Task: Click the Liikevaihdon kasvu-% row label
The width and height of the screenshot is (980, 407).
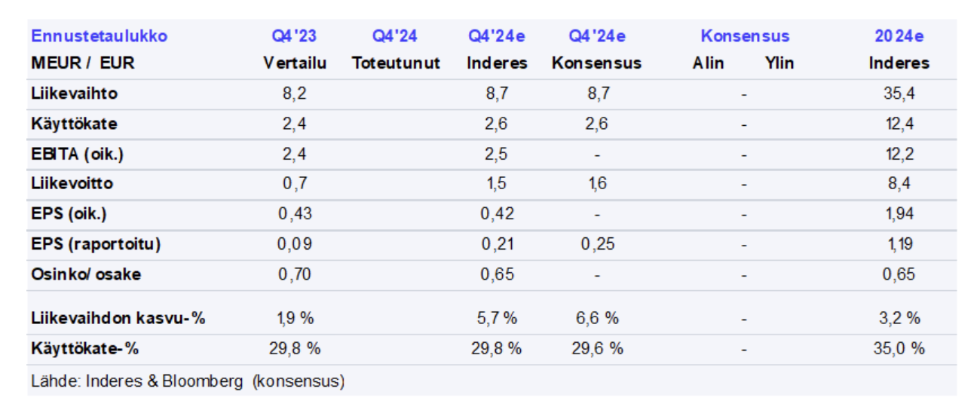Action: [118, 318]
